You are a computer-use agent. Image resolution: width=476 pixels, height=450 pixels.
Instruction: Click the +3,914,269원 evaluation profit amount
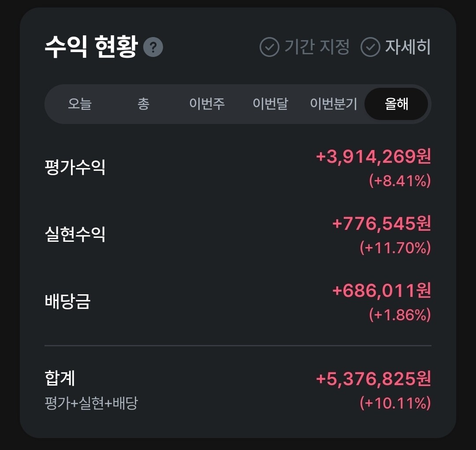pos(373,157)
